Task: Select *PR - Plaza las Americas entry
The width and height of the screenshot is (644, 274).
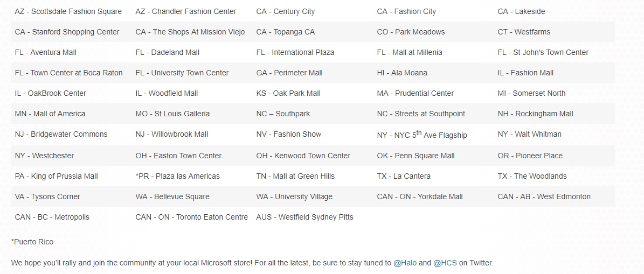Action: [178, 176]
